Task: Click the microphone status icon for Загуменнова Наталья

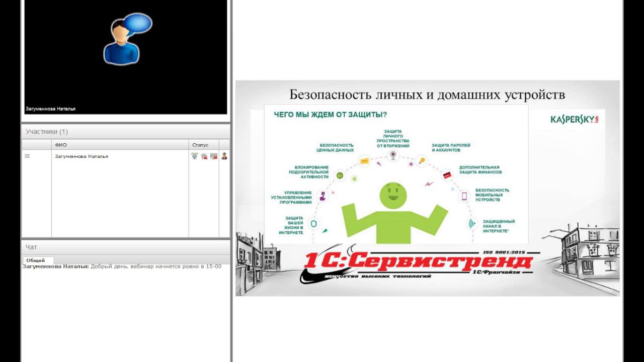Action: [195, 156]
